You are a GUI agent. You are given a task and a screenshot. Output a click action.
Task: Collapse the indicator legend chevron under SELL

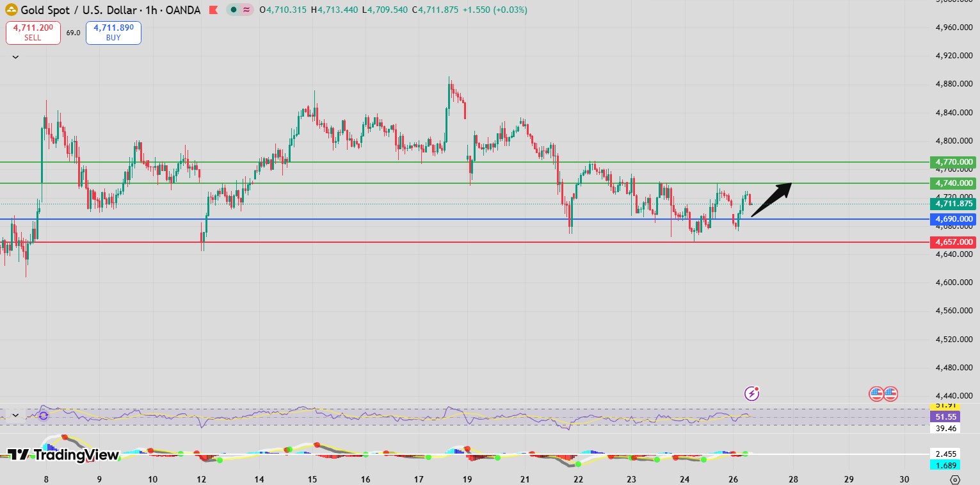pos(15,57)
